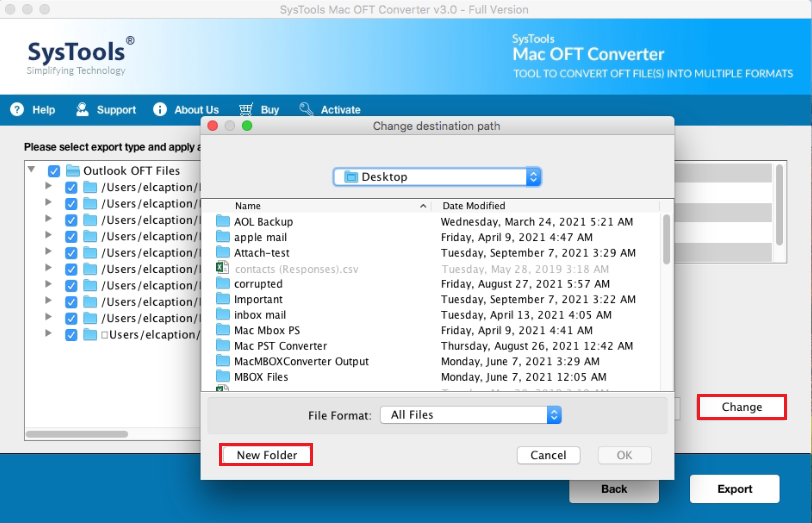Open the File Format All Files dropdown
The width and height of the screenshot is (812, 523).
(471, 415)
